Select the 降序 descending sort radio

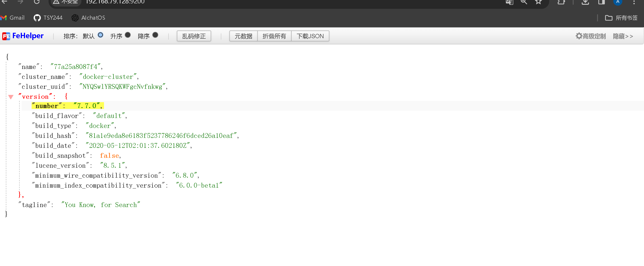point(155,35)
